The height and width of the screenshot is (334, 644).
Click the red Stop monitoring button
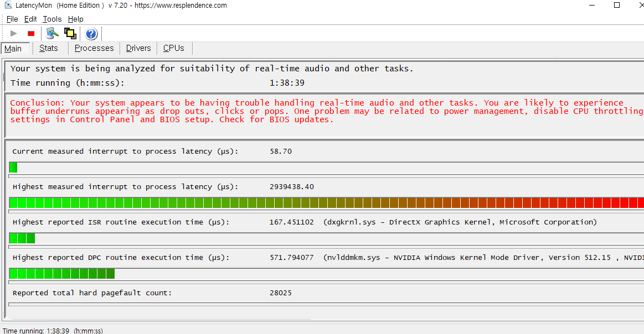click(31, 34)
